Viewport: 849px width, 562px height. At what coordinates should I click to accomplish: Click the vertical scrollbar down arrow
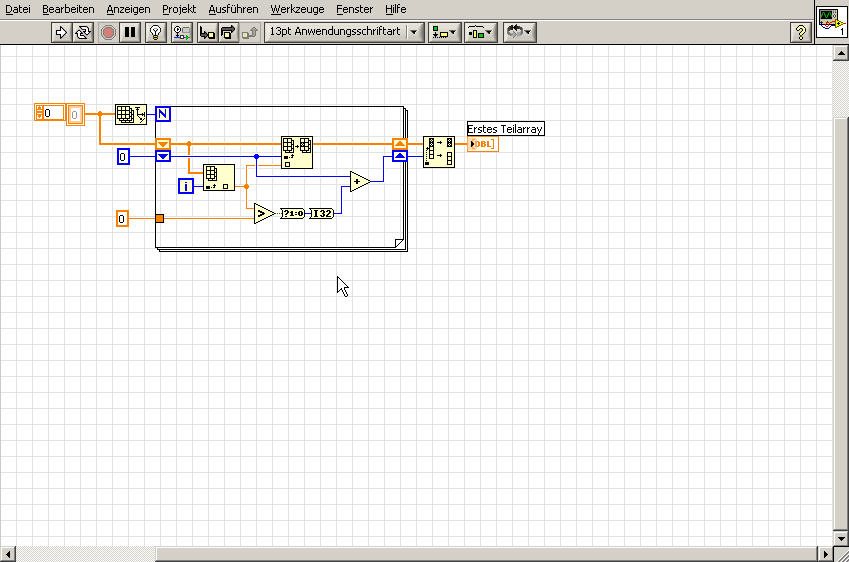pyautogui.click(x=840, y=539)
